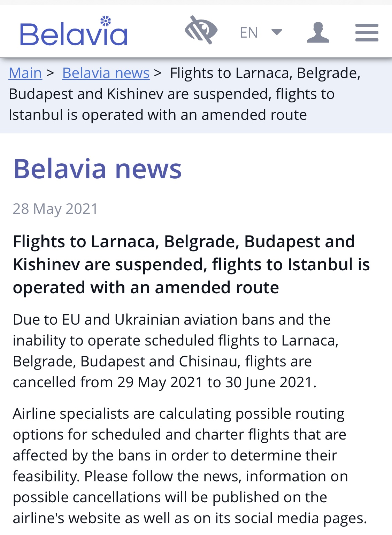Open the Belavia news breadcrumb link

point(106,73)
